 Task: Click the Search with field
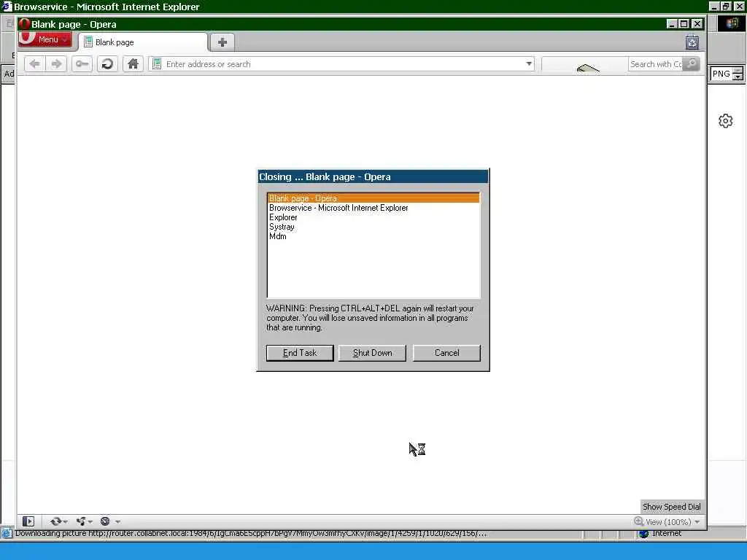(x=656, y=64)
